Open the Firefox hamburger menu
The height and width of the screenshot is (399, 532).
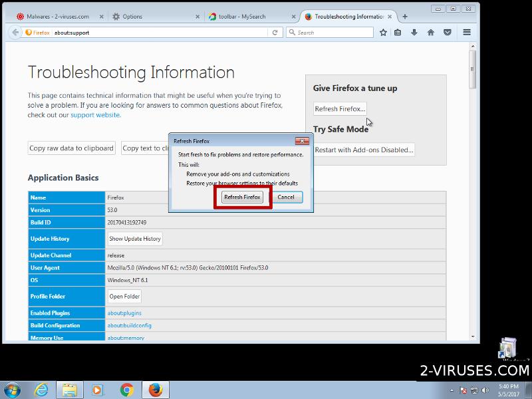coord(467,32)
